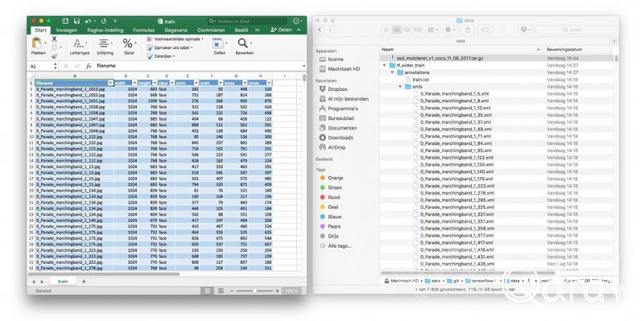Click the zoom out minus button
This screenshot has width=644, height=321.
[231, 290]
